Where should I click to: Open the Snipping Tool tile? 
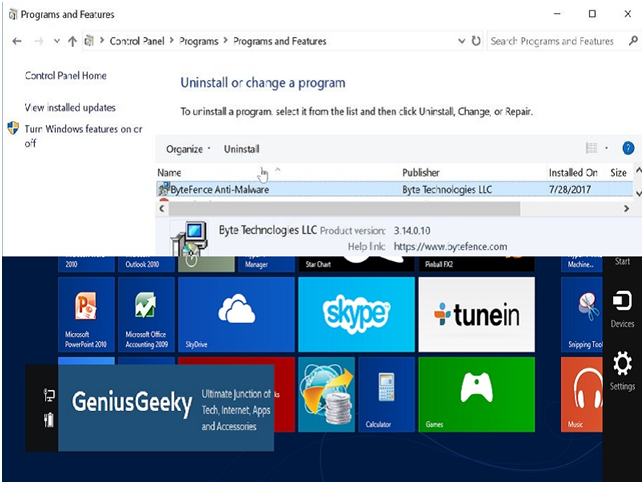(x=582, y=314)
